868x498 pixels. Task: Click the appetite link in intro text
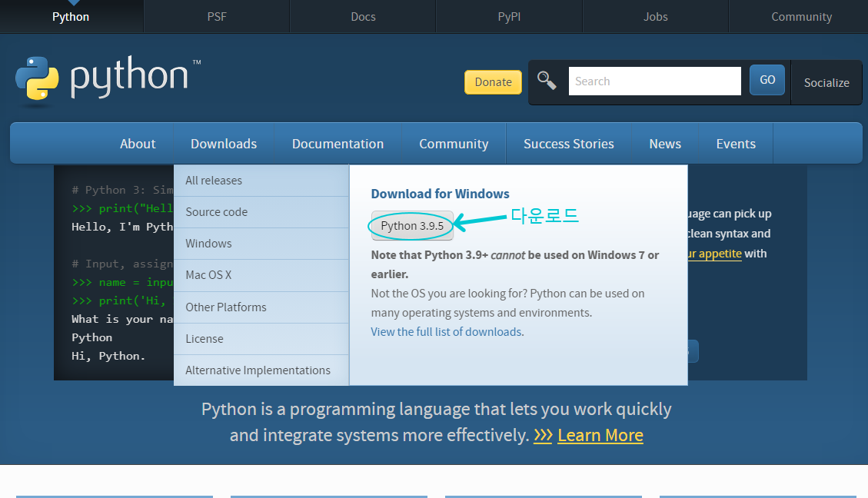[715, 254]
